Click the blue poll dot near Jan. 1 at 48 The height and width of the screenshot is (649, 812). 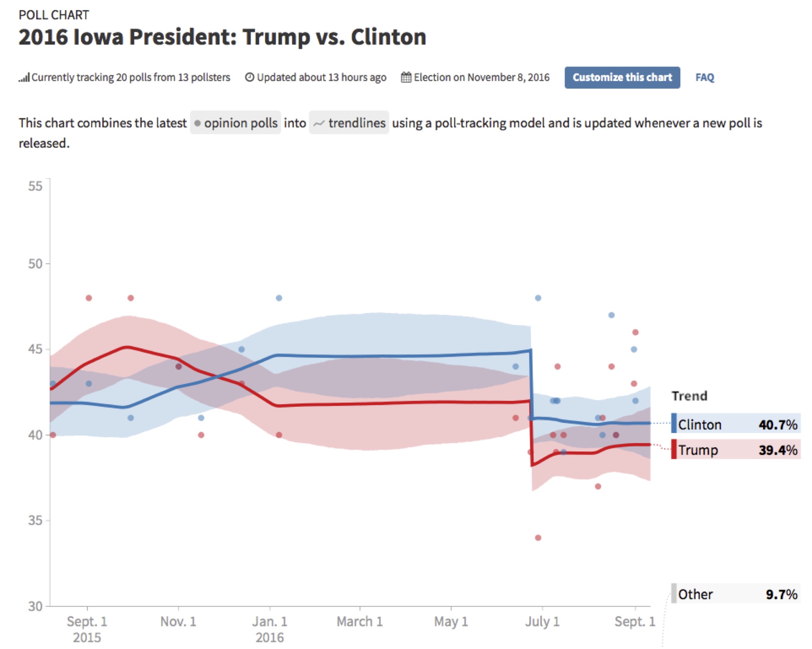coord(279,298)
